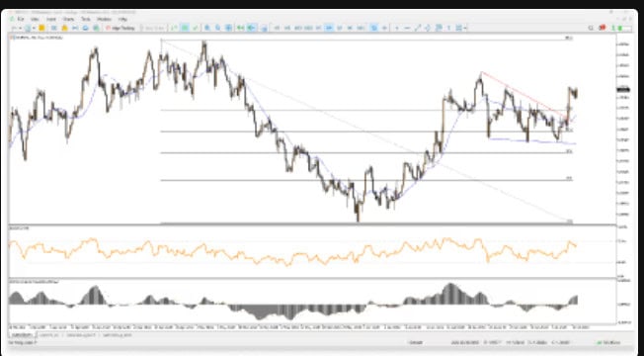Select the D1 timeframe button

[340, 28]
